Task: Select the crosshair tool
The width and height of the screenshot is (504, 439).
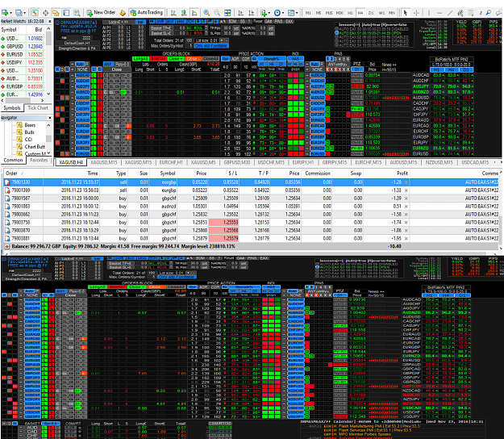Action: coord(416,13)
